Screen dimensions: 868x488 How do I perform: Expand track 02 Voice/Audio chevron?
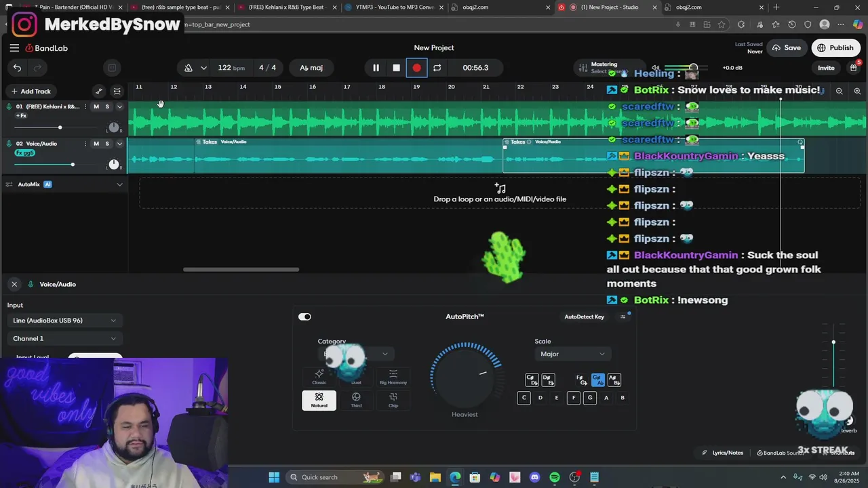(x=119, y=144)
